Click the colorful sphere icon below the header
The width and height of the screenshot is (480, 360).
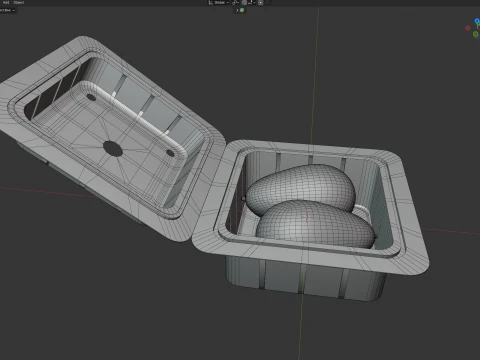pyautogui.click(x=242, y=10)
